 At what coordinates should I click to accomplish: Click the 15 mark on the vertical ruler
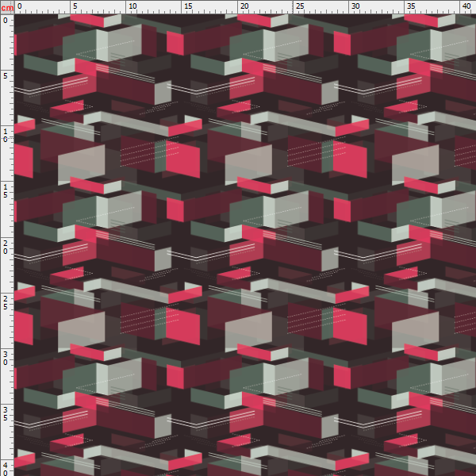point(6,191)
